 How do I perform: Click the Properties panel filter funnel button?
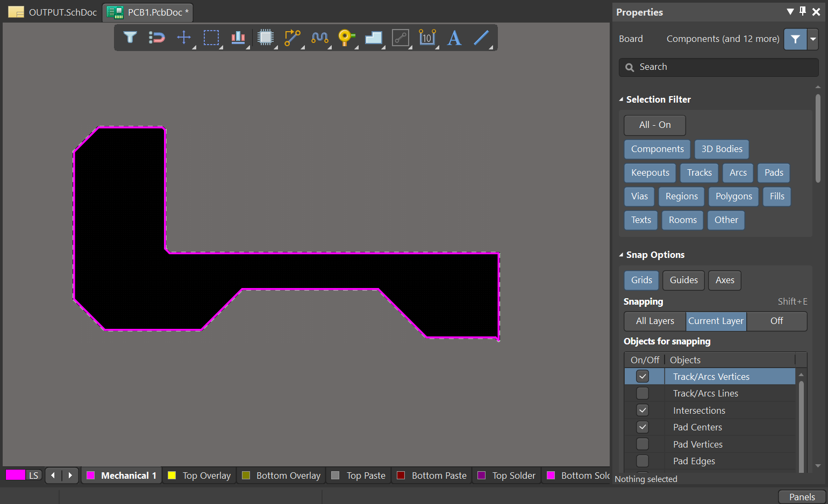[795, 39]
